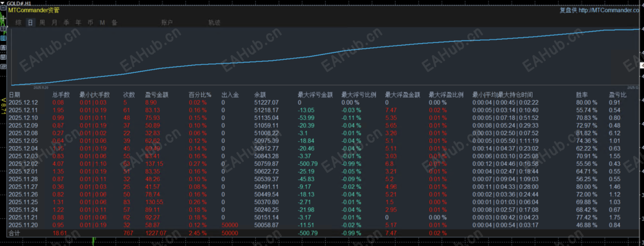Image resolution: width=644 pixels, height=246 pixels.
Task: Select the 2025.12.12 date row
Action: coord(23,102)
